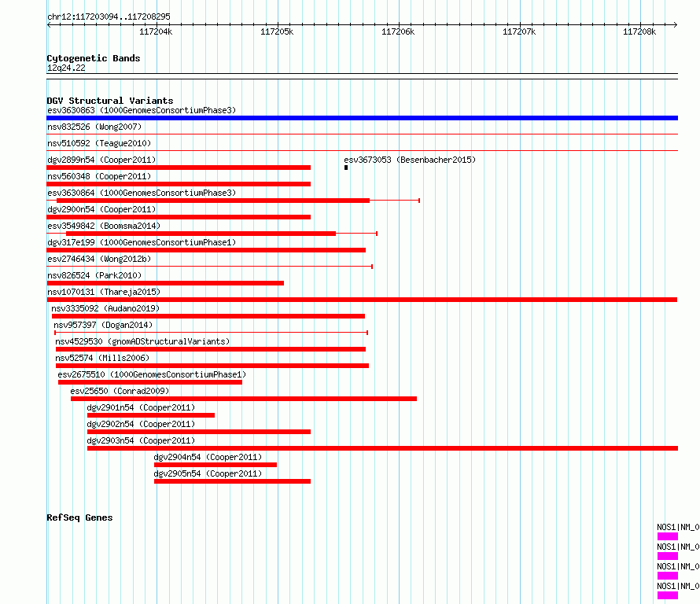Open nsv510592 (Teague2010) variant
This screenshot has width=700, height=604.
99,143
